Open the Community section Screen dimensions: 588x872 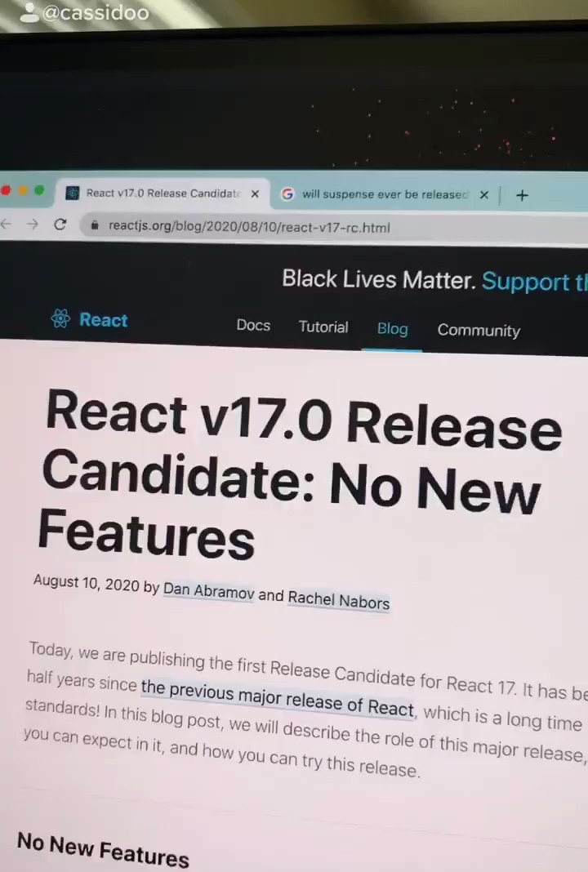coord(479,331)
